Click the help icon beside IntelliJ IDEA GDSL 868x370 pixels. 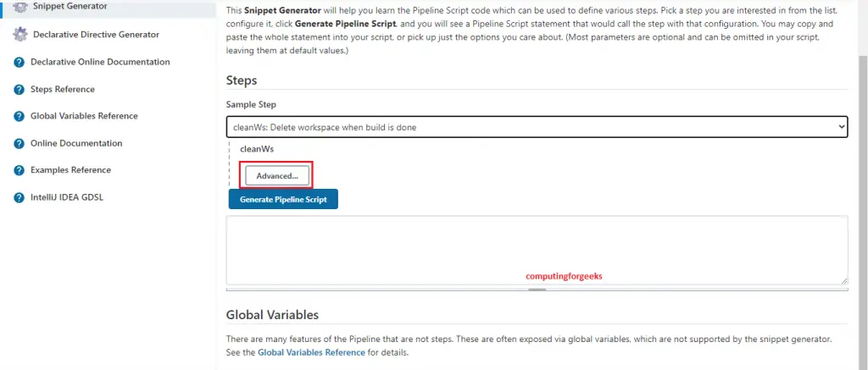(x=19, y=198)
